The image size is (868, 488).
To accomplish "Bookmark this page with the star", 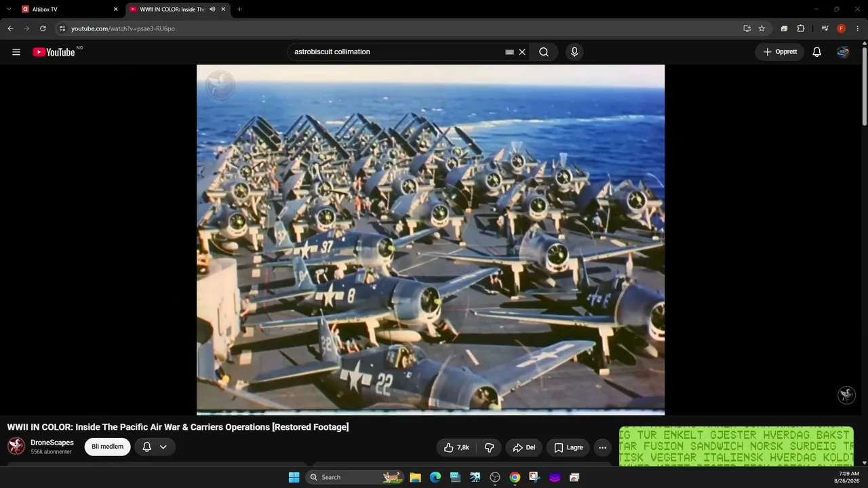I will 762,28.
